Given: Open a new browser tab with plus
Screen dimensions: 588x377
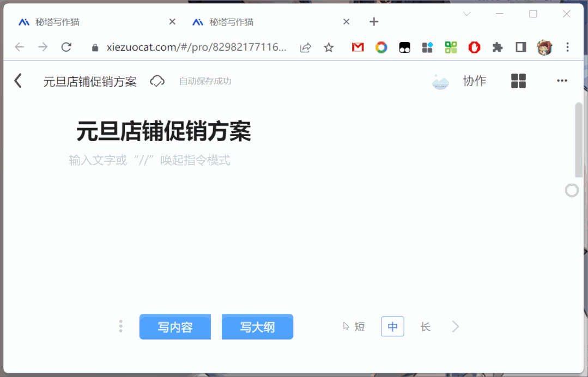Looking at the screenshot, I should point(374,22).
